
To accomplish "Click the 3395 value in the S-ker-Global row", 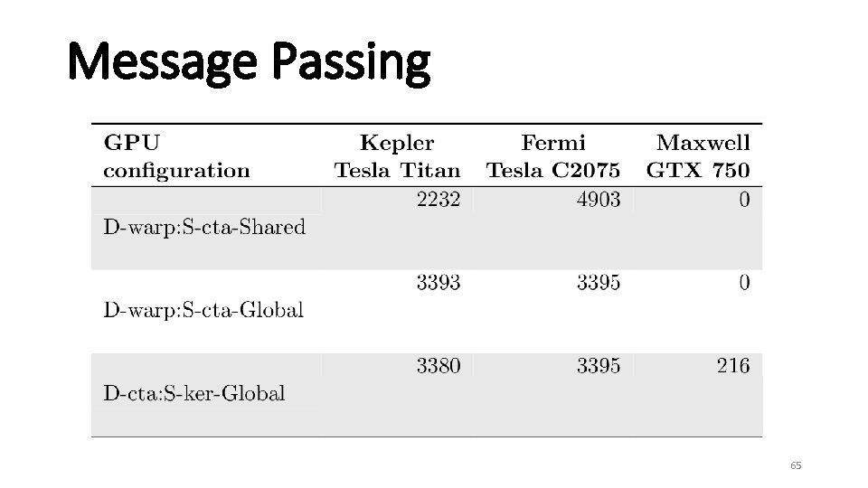I will (x=599, y=366).
